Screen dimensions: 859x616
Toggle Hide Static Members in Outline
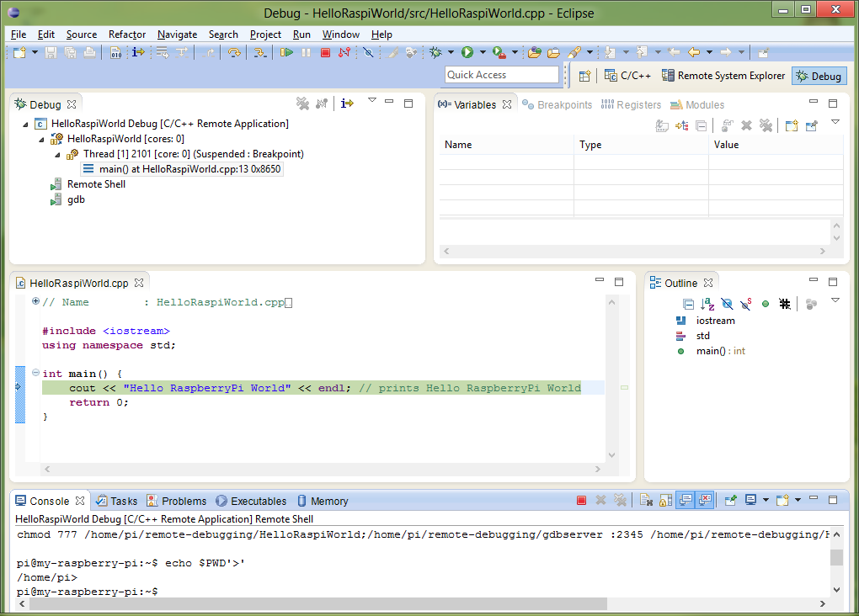pyautogui.click(x=745, y=304)
